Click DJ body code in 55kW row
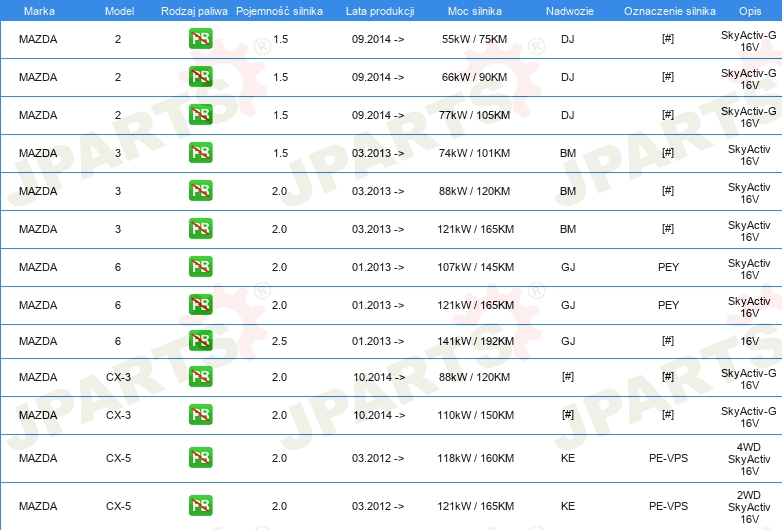The height and width of the screenshot is (530, 782). 568,39
